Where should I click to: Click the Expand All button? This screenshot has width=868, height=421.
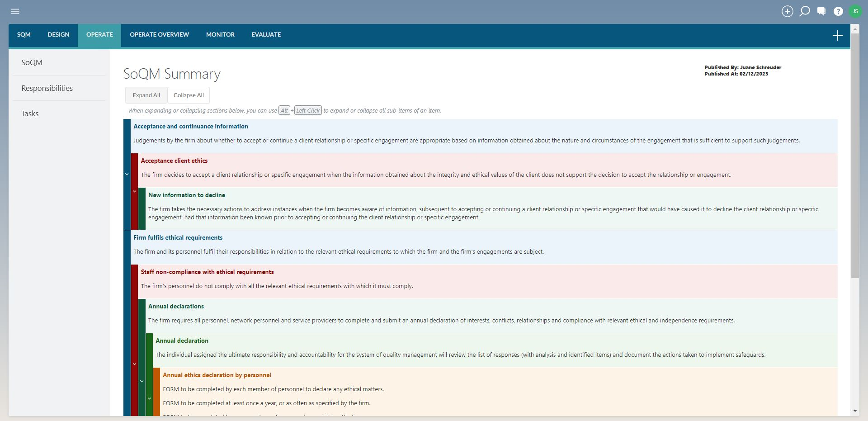click(x=146, y=95)
